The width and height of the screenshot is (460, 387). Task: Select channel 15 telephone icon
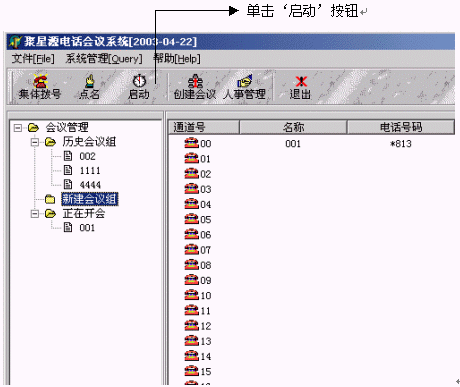click(191, 371)
